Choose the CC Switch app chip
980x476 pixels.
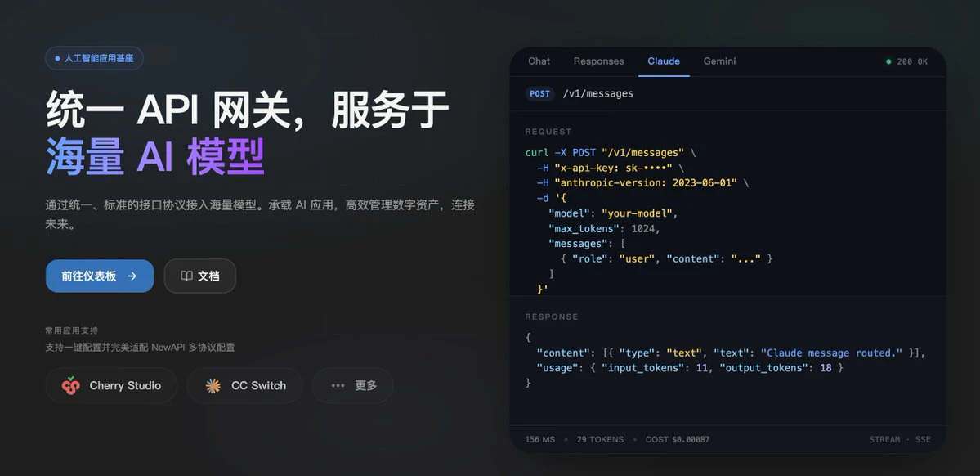point(244,385)
